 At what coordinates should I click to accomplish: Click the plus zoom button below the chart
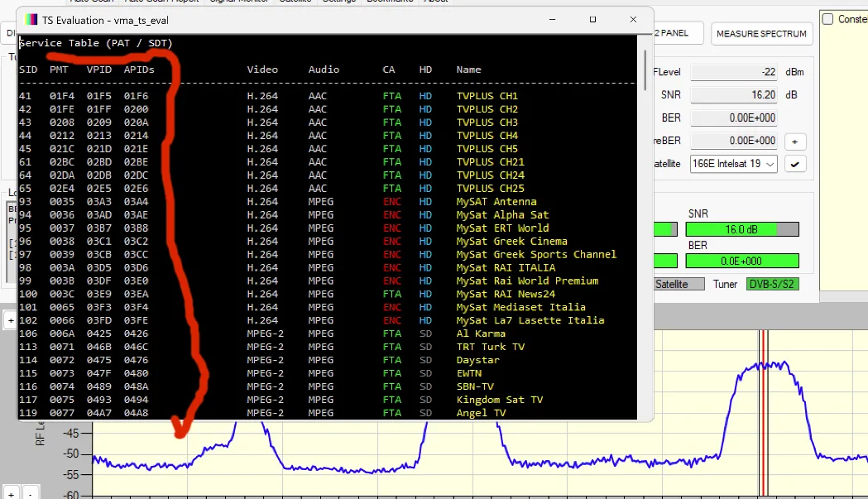(x=10, y=493)
